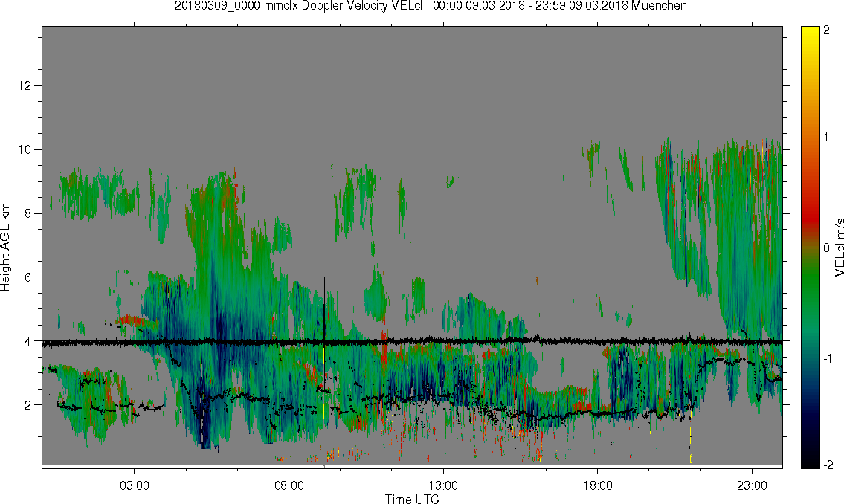Image resolution: width=844 pixels, height=504 pixels.
Task: Click the '18:00' time axis label
Action: pyautogui.click(x=598, y=486)
